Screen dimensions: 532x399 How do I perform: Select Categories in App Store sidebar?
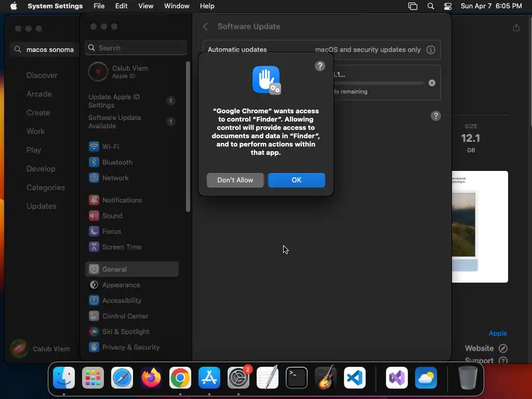(46, 187)
